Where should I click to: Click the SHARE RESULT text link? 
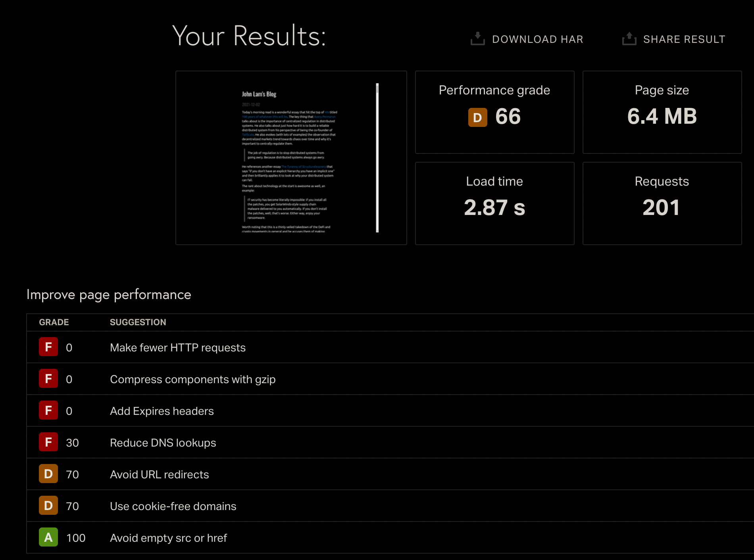684,39
